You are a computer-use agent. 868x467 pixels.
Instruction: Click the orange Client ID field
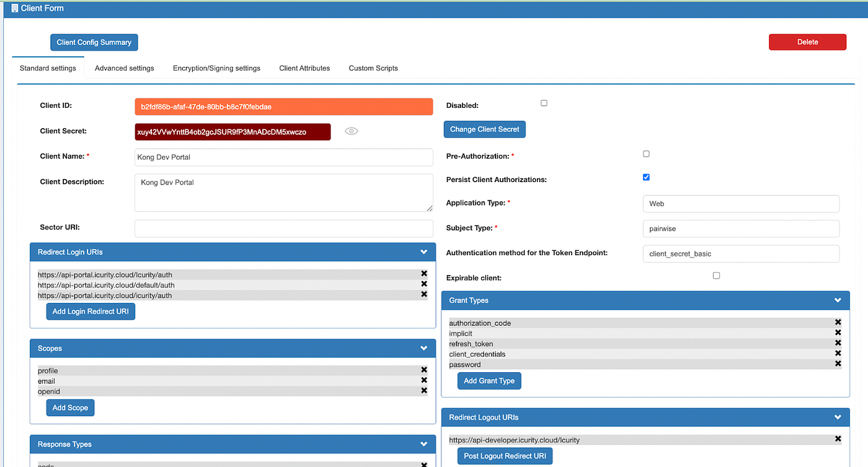pos(283,107)
